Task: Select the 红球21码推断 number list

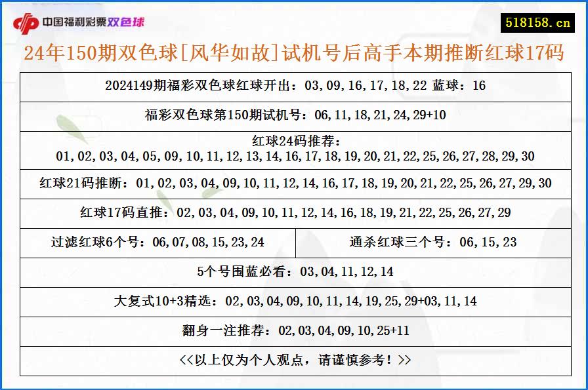Action: click(294, 182)
